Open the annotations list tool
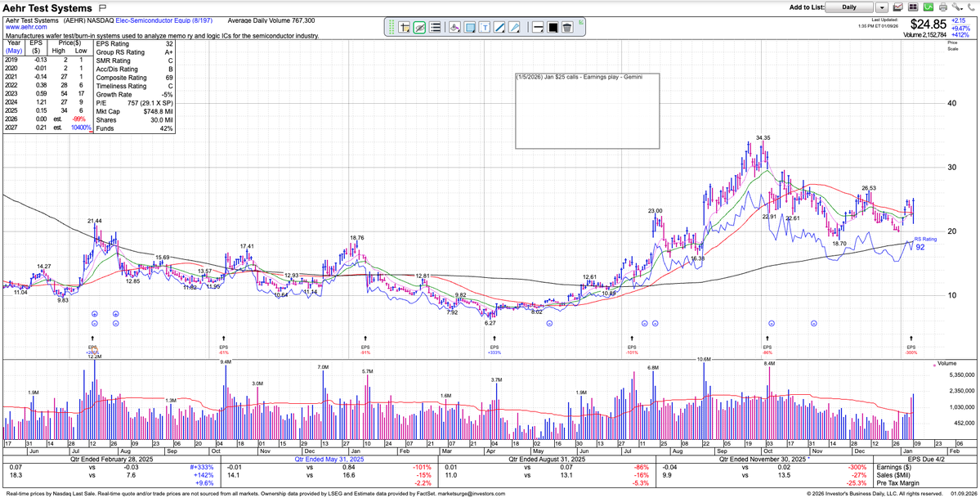Screen dimensions: 980x498 click(x=436, y=27)
